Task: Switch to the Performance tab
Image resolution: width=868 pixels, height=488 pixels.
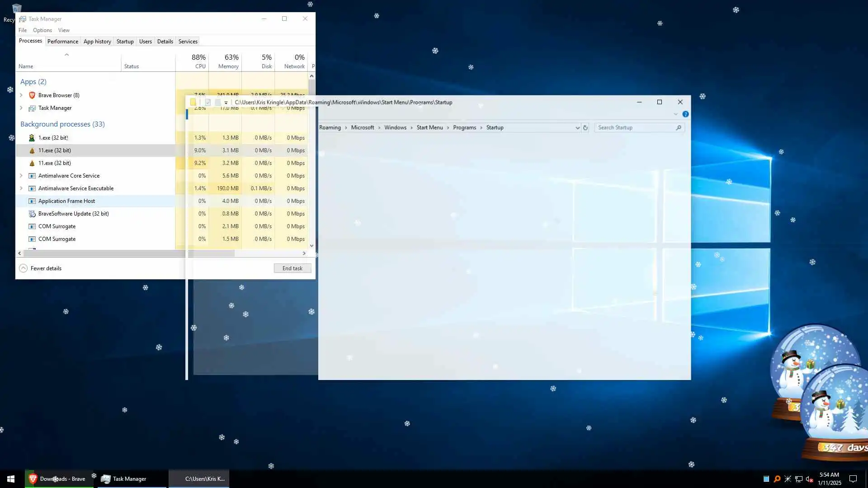Action: pyautogui.click(x=62, y=42)
